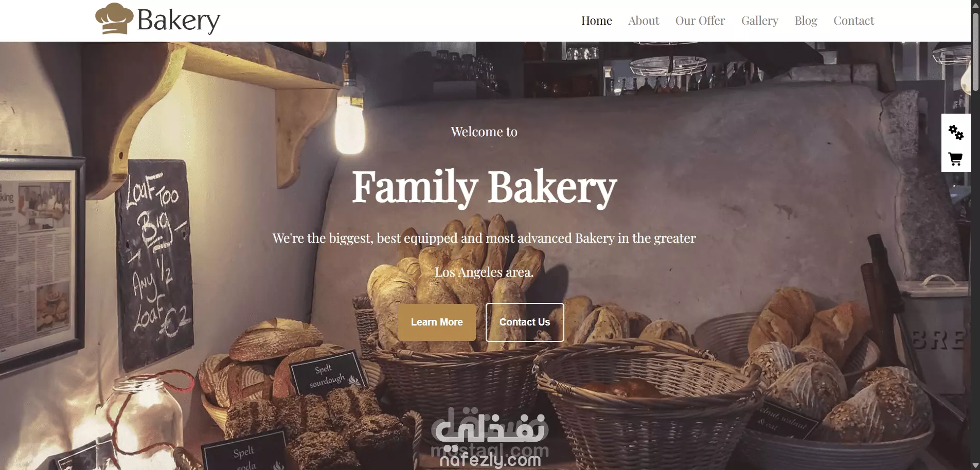980x470 pixels.
Task: Click the Learn More button
Action: [x=437, y=322]
